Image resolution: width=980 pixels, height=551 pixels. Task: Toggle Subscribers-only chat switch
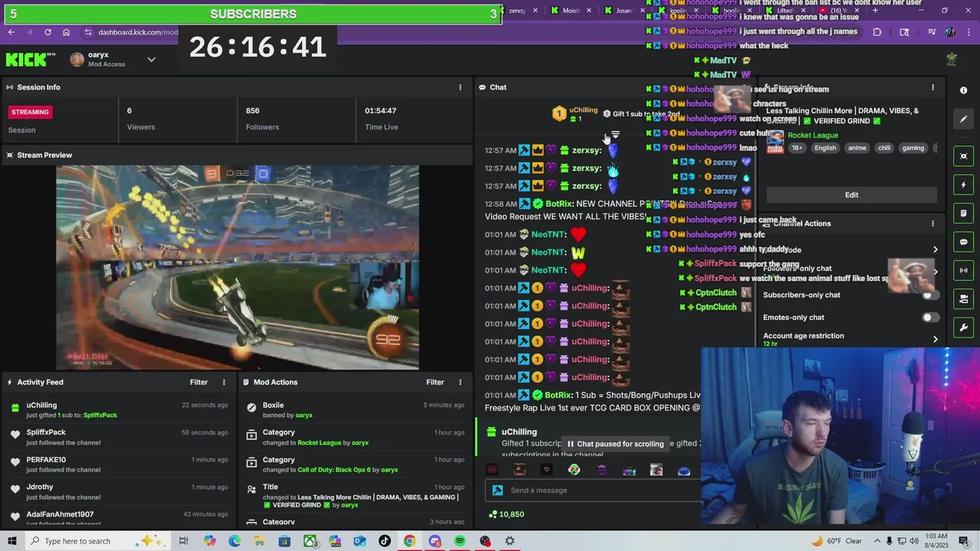(x=929, y=295)
